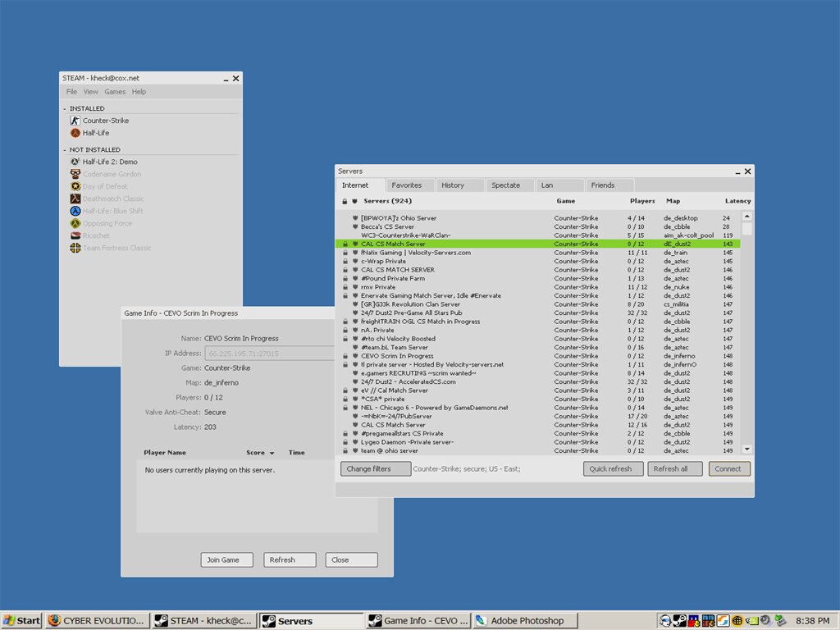The height and width of the screenshot is (630, 840).
Task: Select the 24/7 Dust2 Pre-Game All Stars Pub server
Action: [537, 313]
